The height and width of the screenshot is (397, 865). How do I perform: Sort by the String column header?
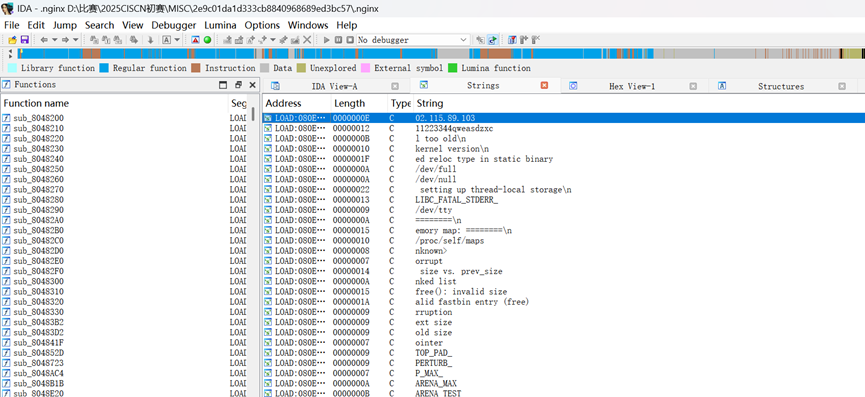(639, 103)
